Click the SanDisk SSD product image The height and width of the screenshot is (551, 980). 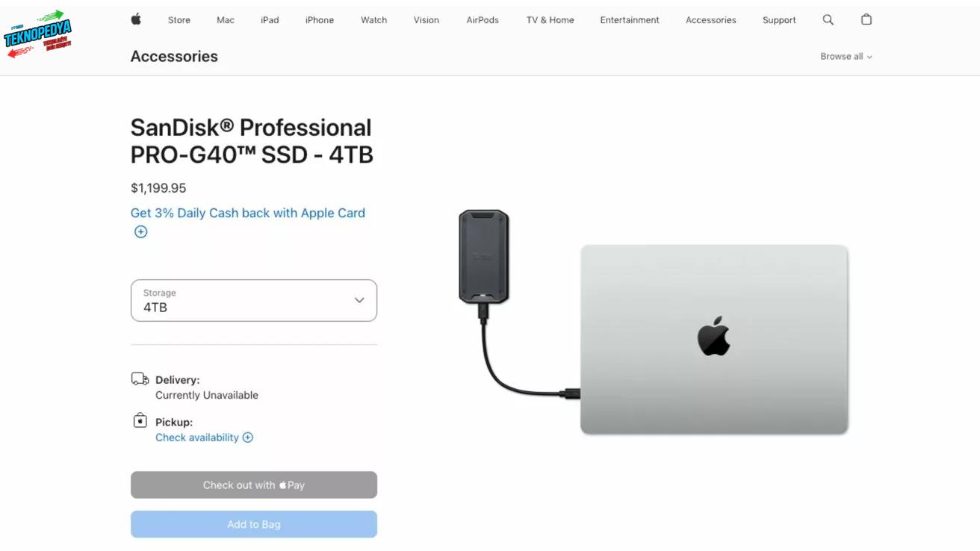pyautogui.click(x=484, y=258)
